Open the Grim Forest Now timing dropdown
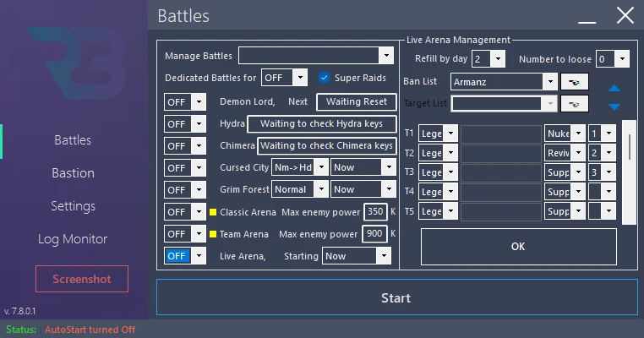 (x=363, y=189)
